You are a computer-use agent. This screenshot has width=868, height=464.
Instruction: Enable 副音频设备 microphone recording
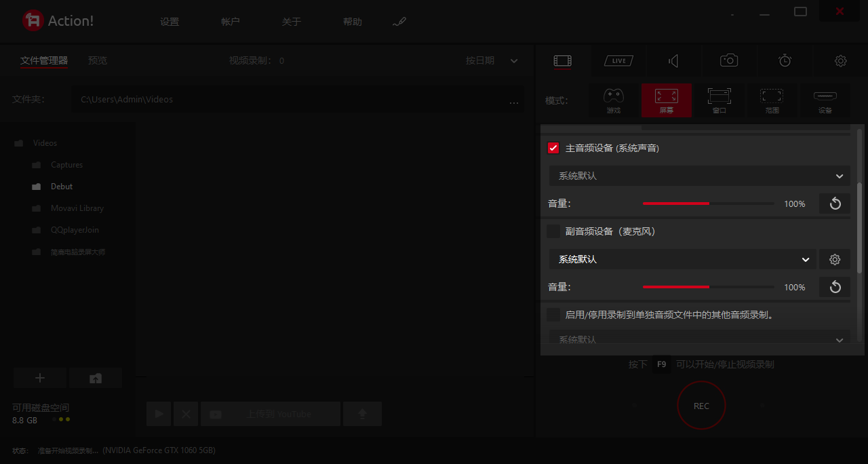(553, 231)
